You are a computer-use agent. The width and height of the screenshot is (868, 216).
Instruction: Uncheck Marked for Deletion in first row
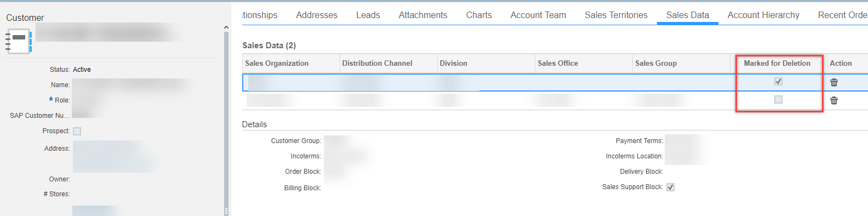coord(778,81)
